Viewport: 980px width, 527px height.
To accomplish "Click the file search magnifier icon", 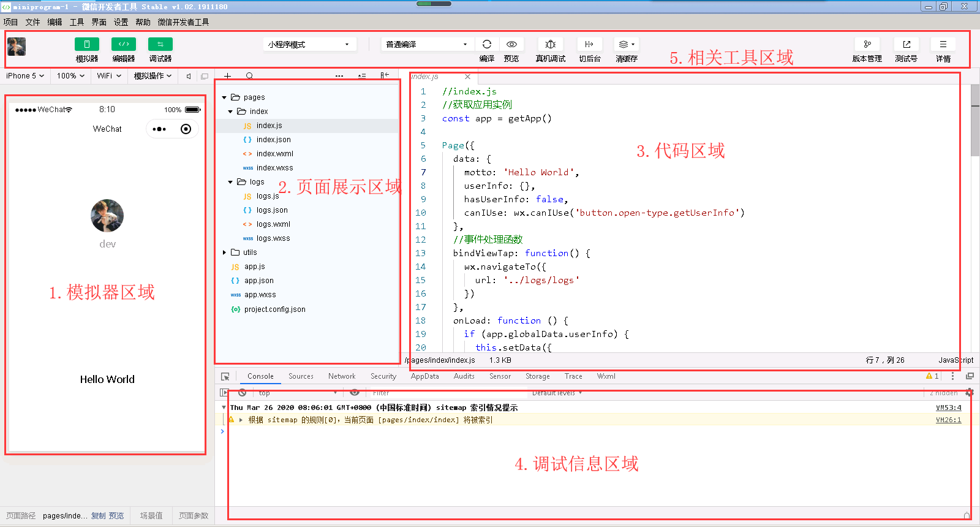I will tap(249, 76).
